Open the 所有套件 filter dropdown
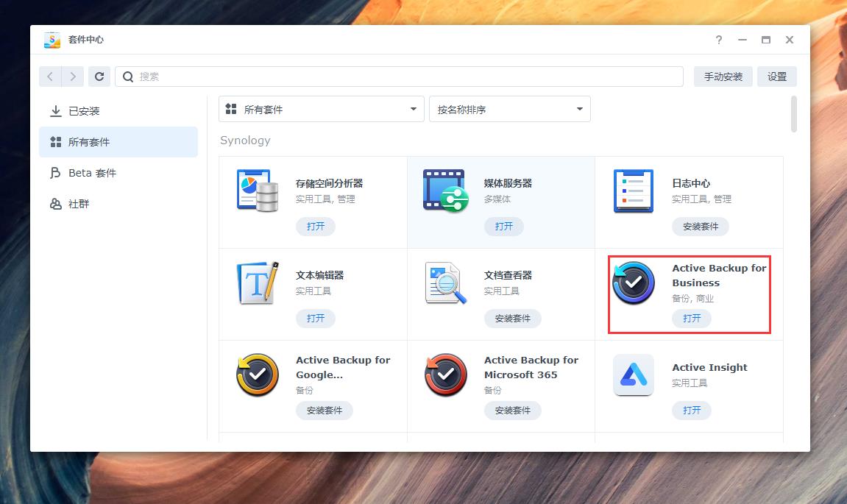 click(x=321, y=108)
